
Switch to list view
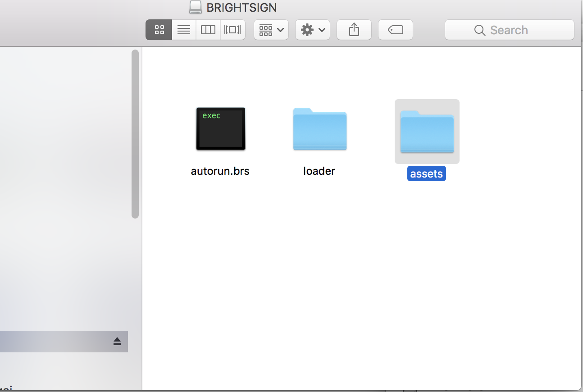pos(184,30)
